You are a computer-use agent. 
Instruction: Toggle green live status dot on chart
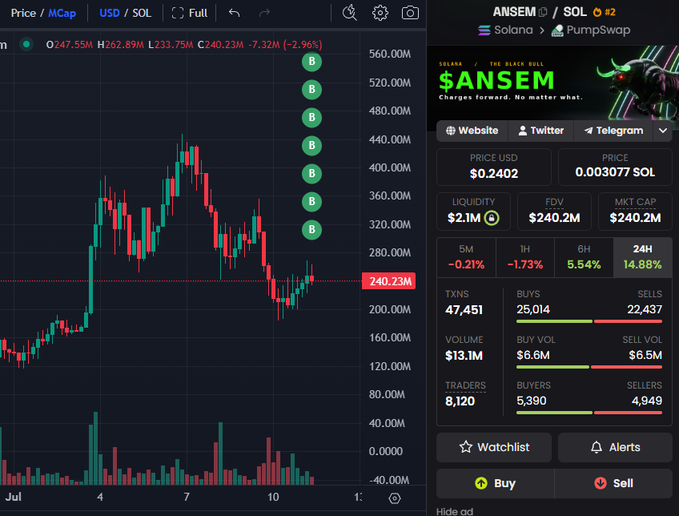pos(26,44)
